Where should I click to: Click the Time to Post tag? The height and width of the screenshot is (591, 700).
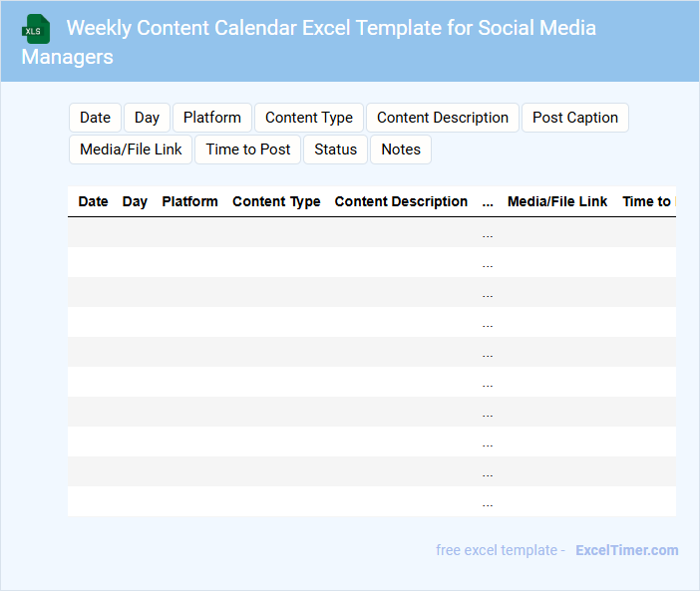(248, 149)
